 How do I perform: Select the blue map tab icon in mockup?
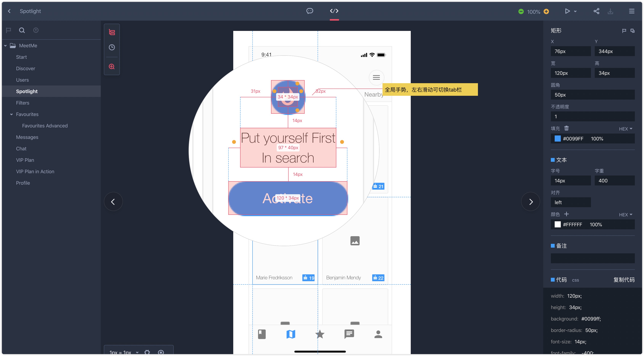[291, 334]
